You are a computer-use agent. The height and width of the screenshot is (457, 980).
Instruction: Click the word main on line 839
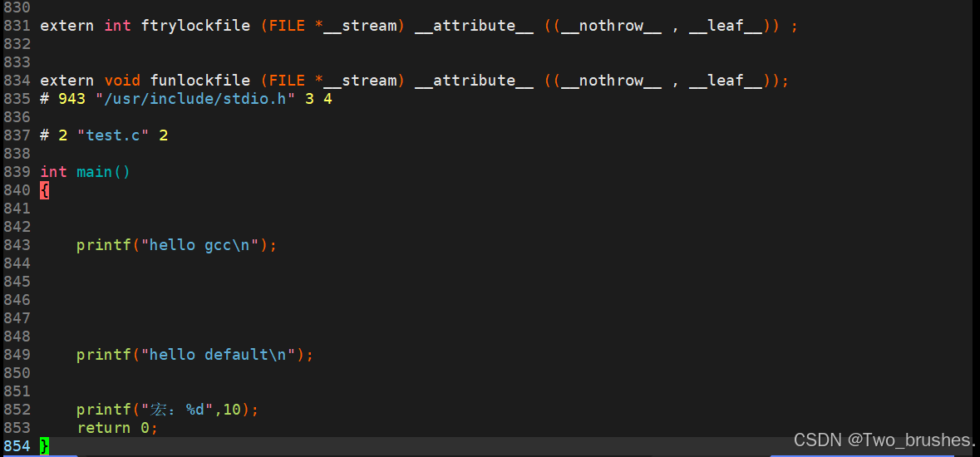tap(95, 172)
